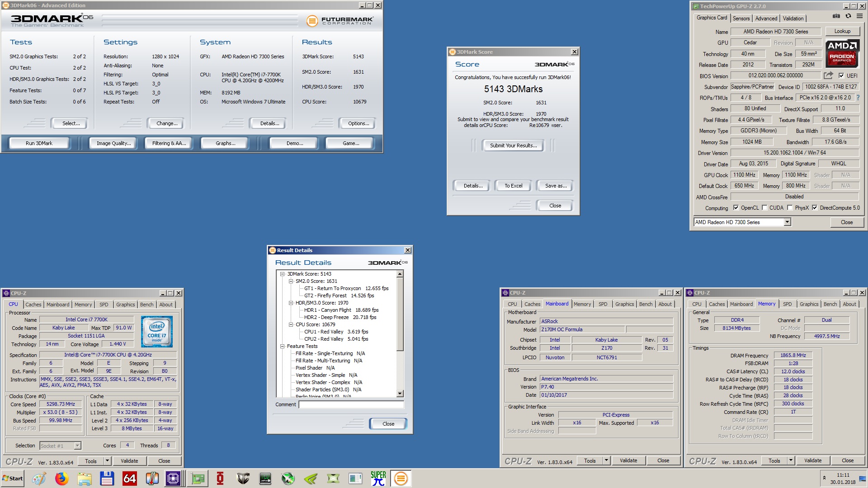Open Caches tab in the CPU-Z CPU window
The image size is (868, 488).
(x=33, y=305)
